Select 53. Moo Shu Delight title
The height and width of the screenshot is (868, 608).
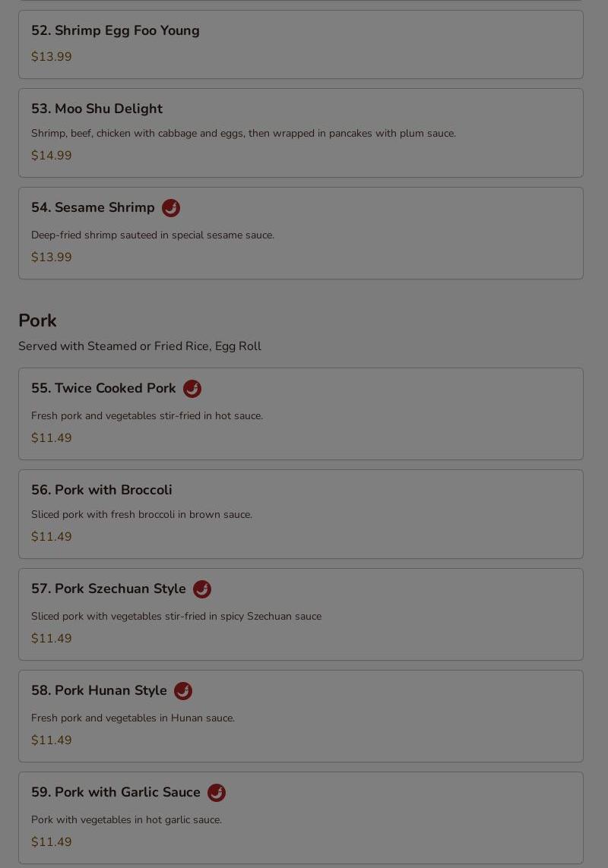point(97,109)
